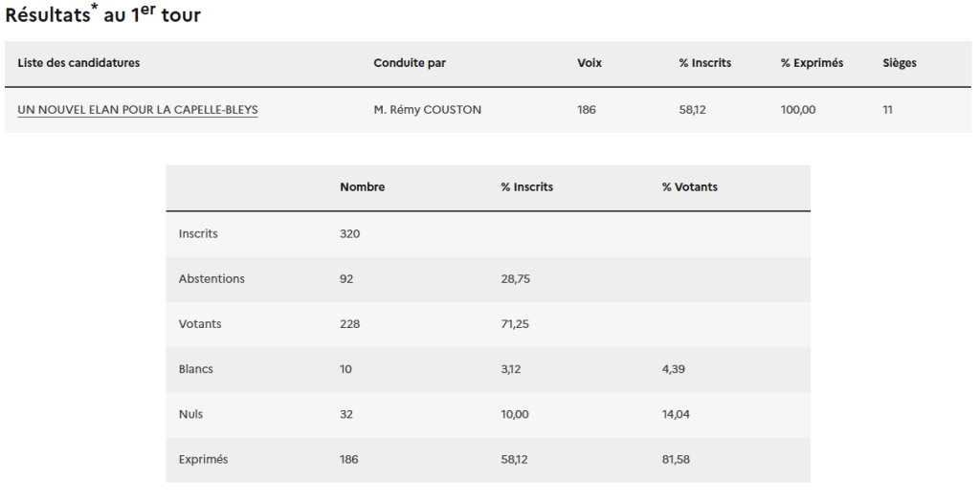This screenshot has height=502, width=980.
Task: Select the 'Votants' row label
Action: [x=200, y=324]
